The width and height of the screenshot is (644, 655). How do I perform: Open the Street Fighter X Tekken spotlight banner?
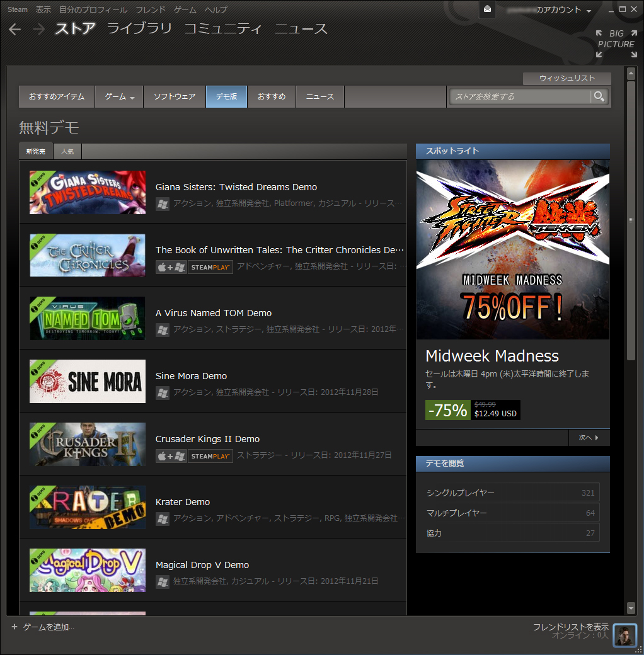[x=513, y=249]
